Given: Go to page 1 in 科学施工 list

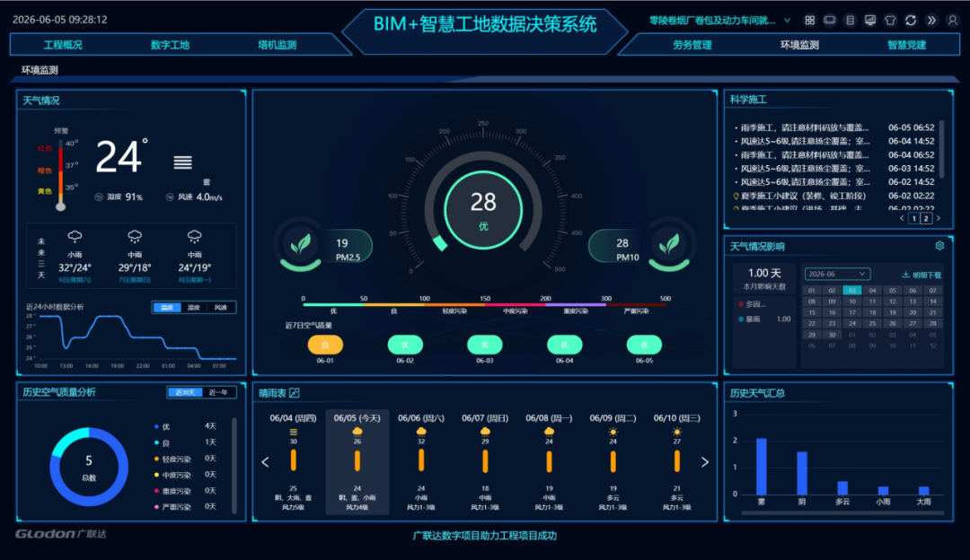Looking at the screenshot, I should click(913, 218).
